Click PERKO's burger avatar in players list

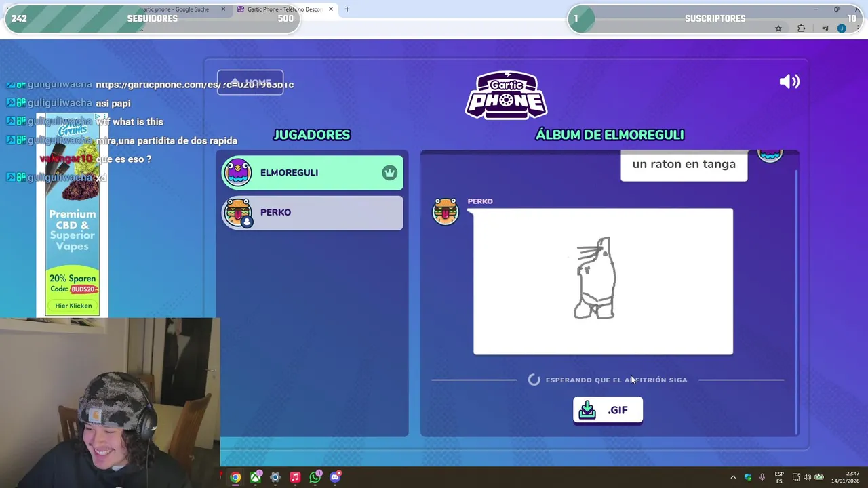pos(238,212)
